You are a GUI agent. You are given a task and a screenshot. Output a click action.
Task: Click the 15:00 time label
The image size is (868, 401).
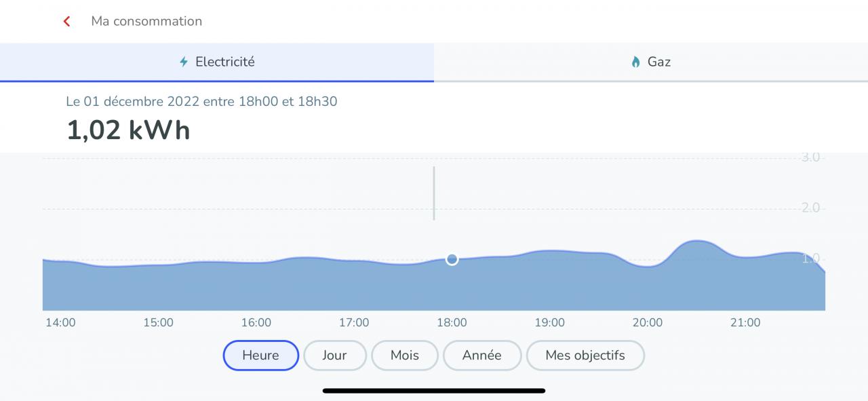[x=158, y=323]
